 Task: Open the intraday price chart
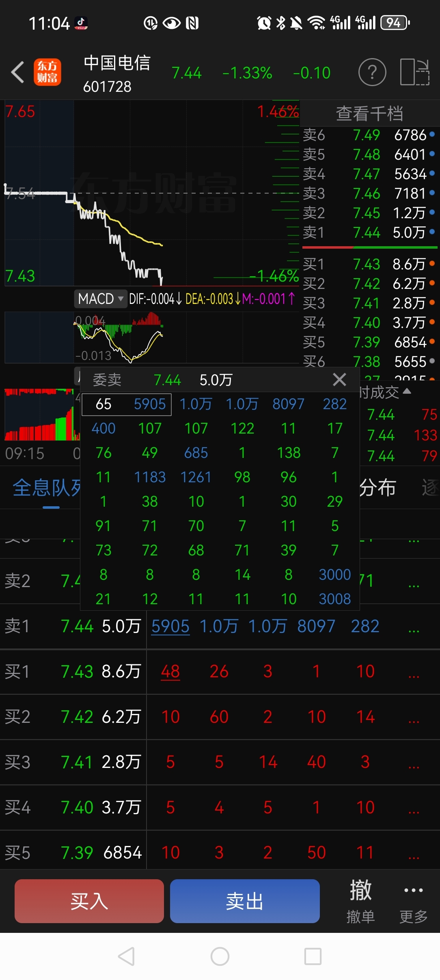click(x=152, y=193)
